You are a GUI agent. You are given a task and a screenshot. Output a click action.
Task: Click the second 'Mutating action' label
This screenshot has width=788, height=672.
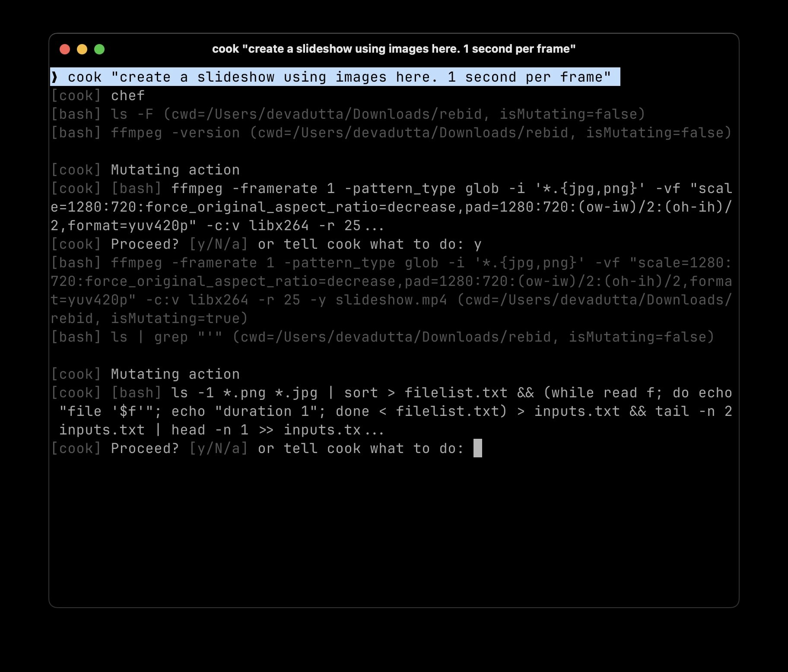click(175, 374)
